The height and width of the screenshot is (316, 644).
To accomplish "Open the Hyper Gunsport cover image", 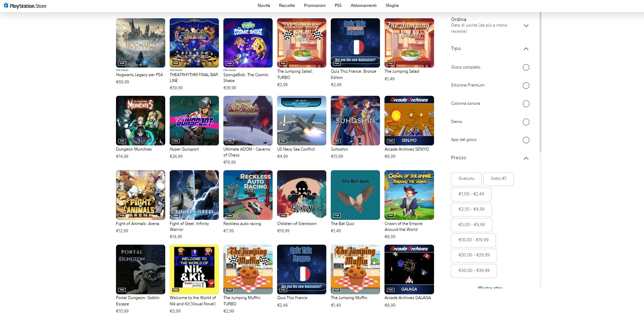I will tap(194, 121).
